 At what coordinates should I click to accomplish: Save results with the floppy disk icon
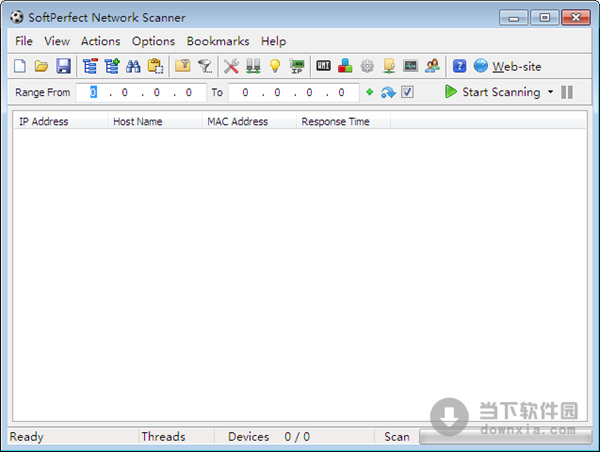64,66
